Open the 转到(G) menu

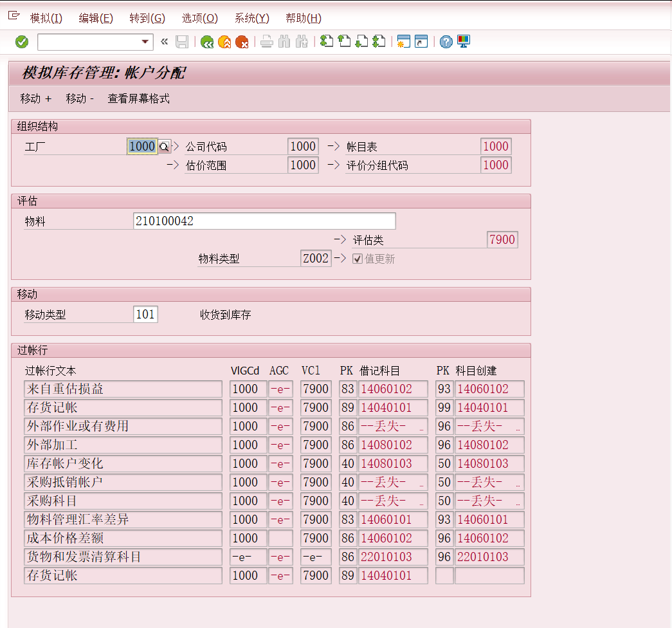point(147,18)
